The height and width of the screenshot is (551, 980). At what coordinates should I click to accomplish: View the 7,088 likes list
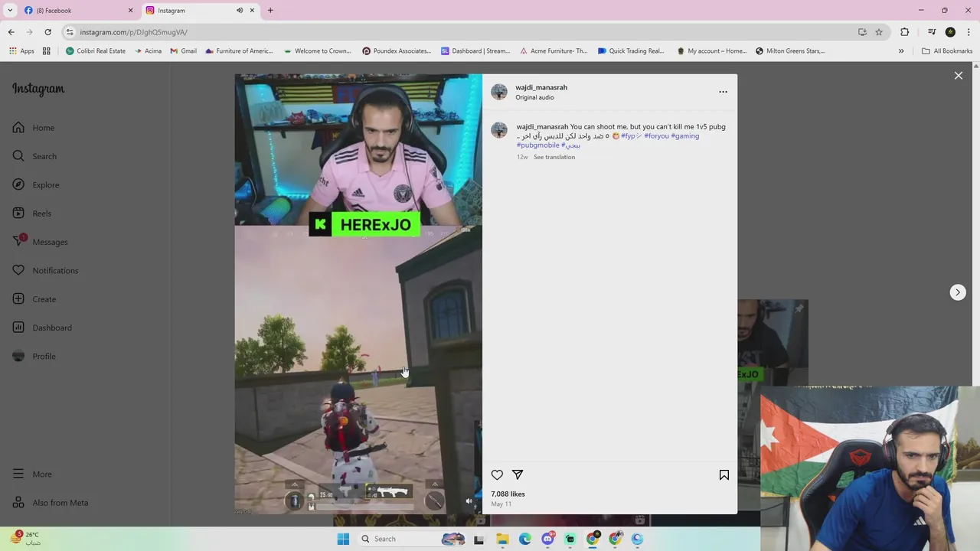click(x=508, y=494)
